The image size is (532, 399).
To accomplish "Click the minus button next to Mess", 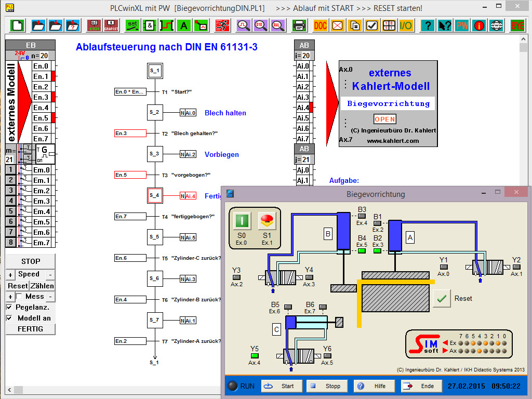I will pyautogui.click(x=50, y=297).
